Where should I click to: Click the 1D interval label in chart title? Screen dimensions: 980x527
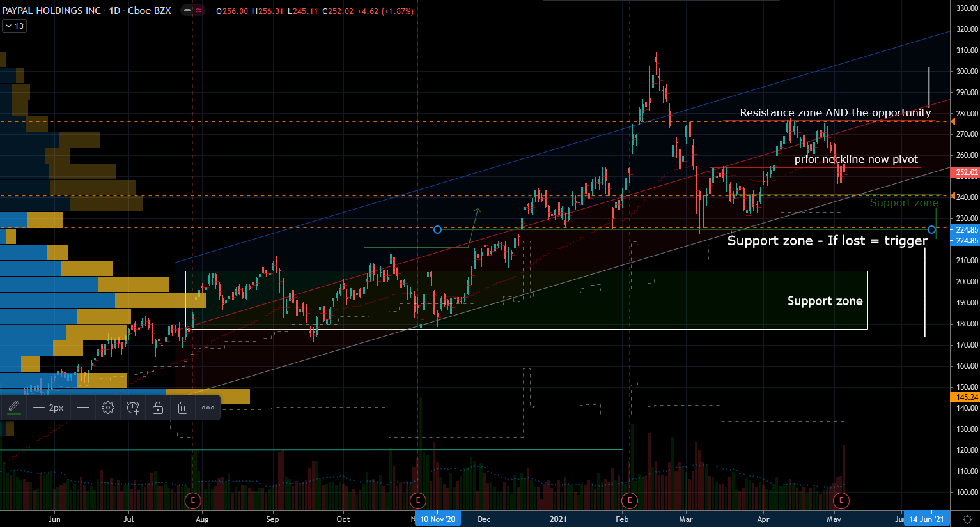tap(114, 11)
